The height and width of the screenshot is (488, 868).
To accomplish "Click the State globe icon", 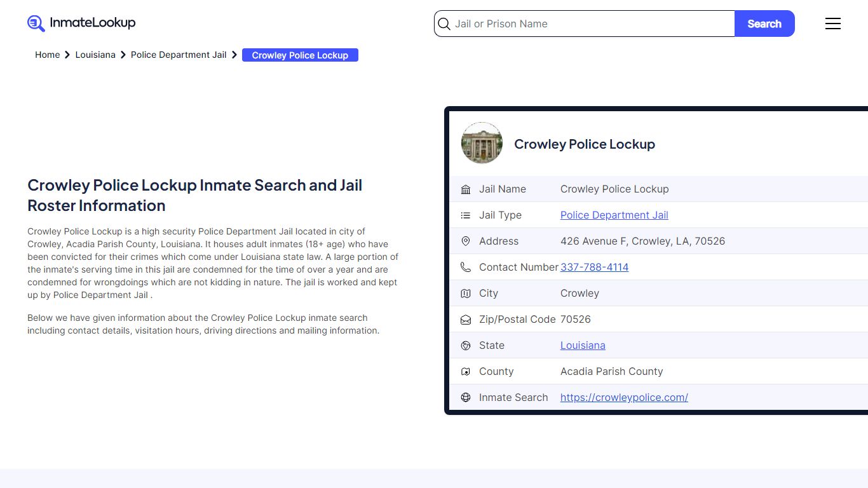I will pyautogui.click(x=466, y=346).
